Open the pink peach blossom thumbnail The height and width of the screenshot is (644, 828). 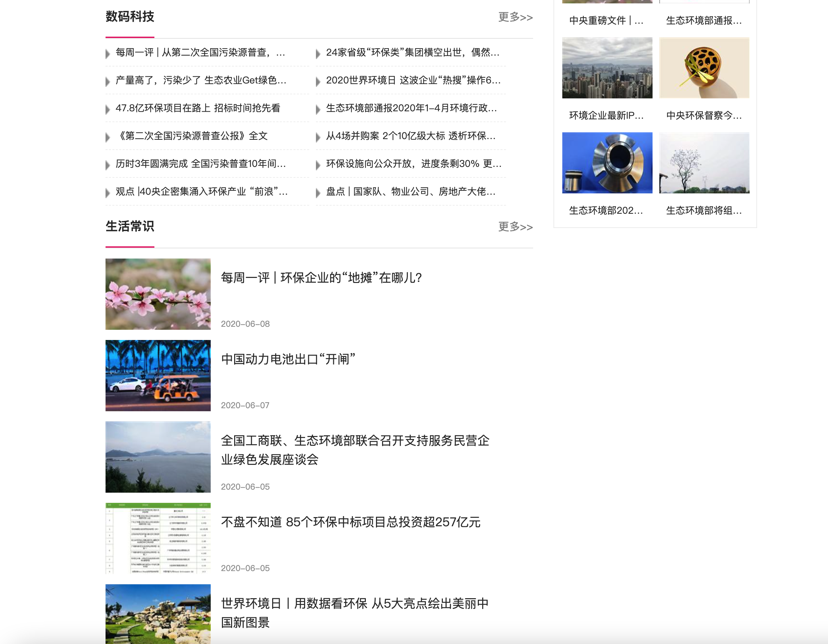pyautogui.click(x=158, y=294)
